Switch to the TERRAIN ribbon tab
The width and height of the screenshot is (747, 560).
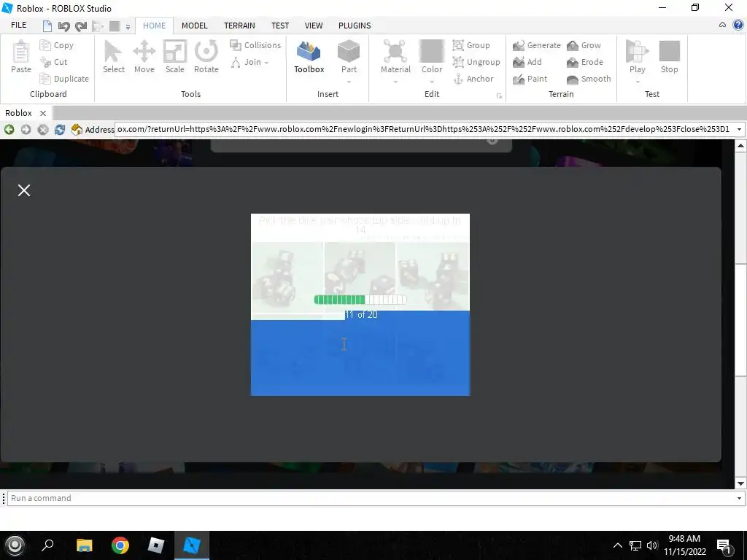tap(239, 26)
